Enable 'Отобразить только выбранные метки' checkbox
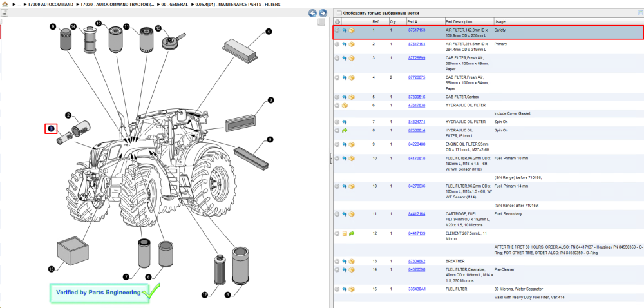Screen dimensions: 644x308 pos(339,13)
